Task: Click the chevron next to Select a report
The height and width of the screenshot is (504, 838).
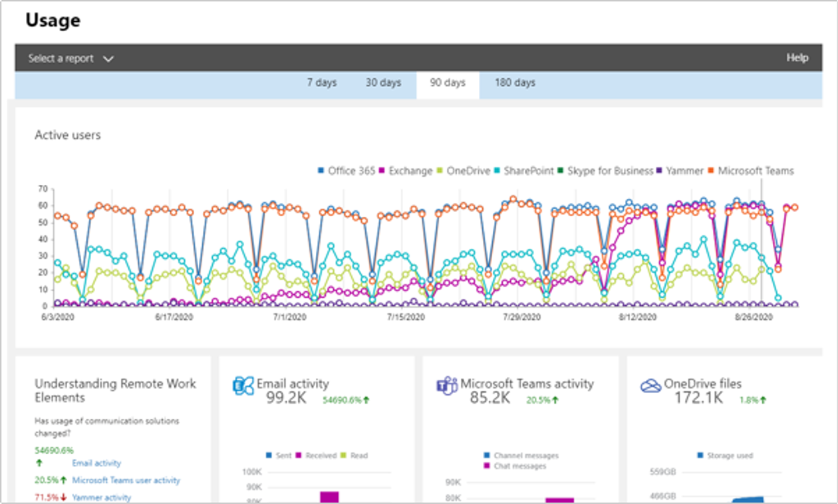Action: coord(108,59)
